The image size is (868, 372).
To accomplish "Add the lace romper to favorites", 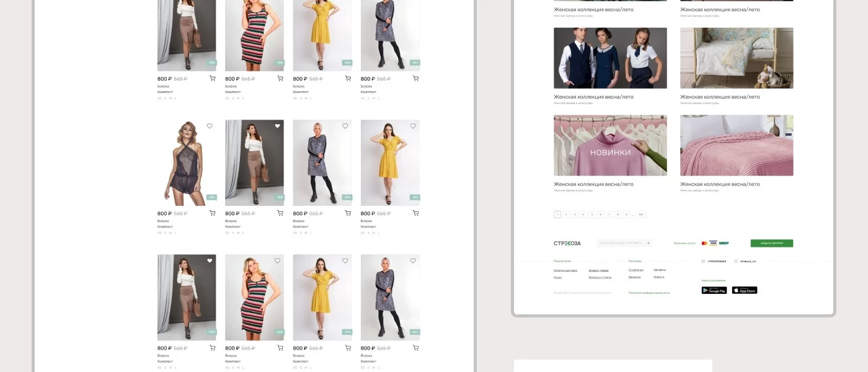I will [x=210, y=126].
